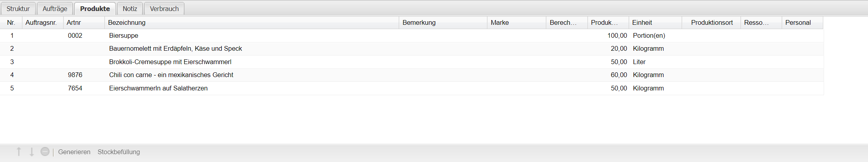
Task: Select the Biersuppe row
Action: 124,35
